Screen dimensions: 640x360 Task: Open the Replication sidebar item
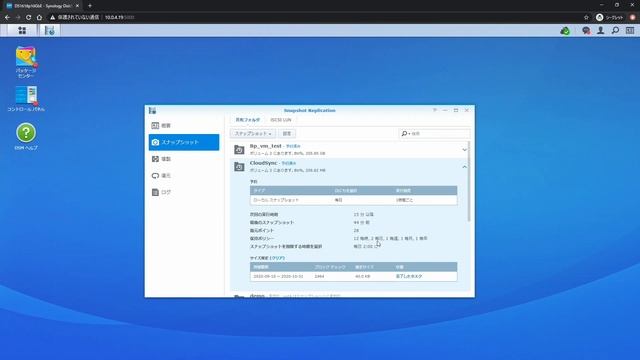click(184, 159)
